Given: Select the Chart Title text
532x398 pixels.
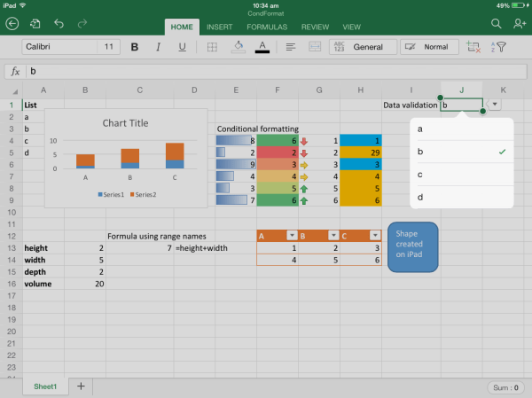Looking at the screenshot, I should point(126,123).
